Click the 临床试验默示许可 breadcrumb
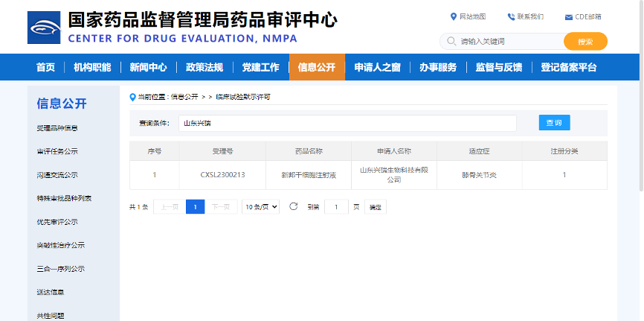 (x=243, y=97)
